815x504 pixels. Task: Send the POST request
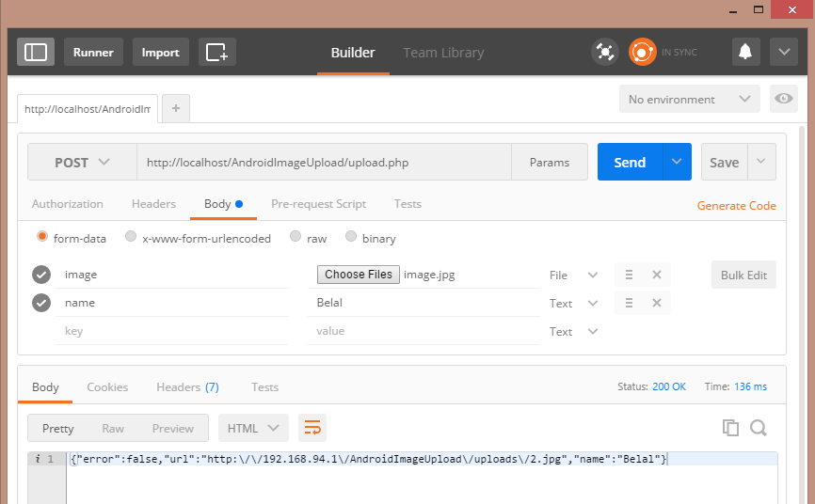tap(630, 162)
